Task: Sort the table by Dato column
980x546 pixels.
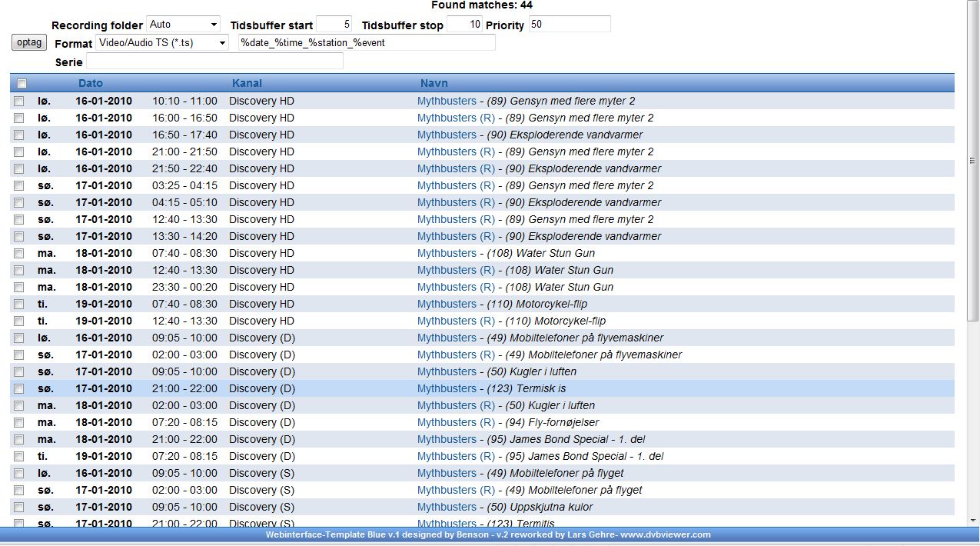Action: [x=91, y=83]
